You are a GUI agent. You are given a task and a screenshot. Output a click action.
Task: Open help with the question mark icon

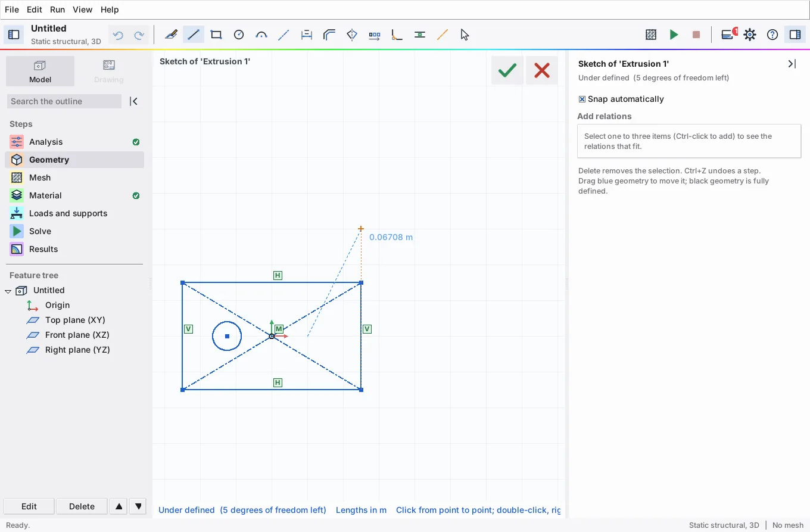pos(772,35)
